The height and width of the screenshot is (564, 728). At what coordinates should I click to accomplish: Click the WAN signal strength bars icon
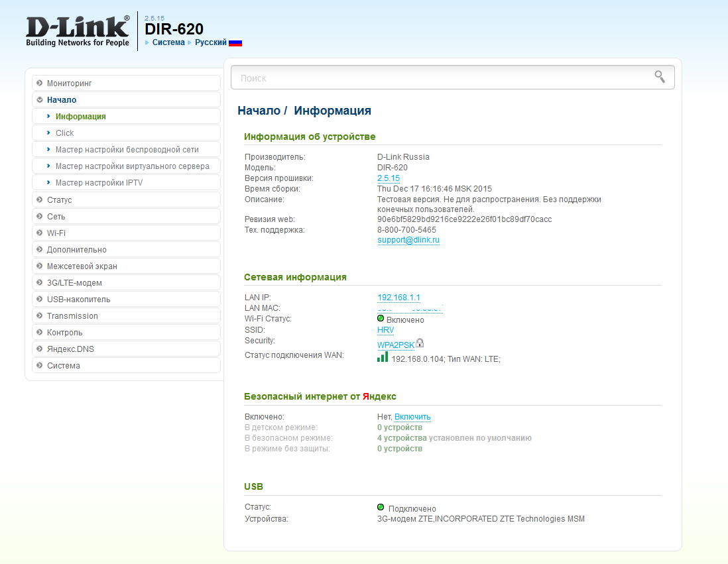(383, 357)
